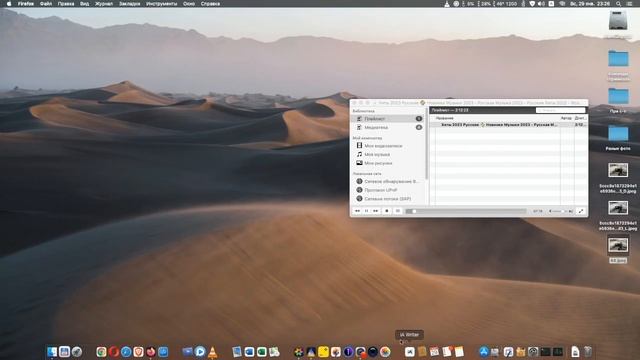Open the Закладки menu
This screenshot has height=360, width=640.
pyautogui.click(x=129, y=4)
